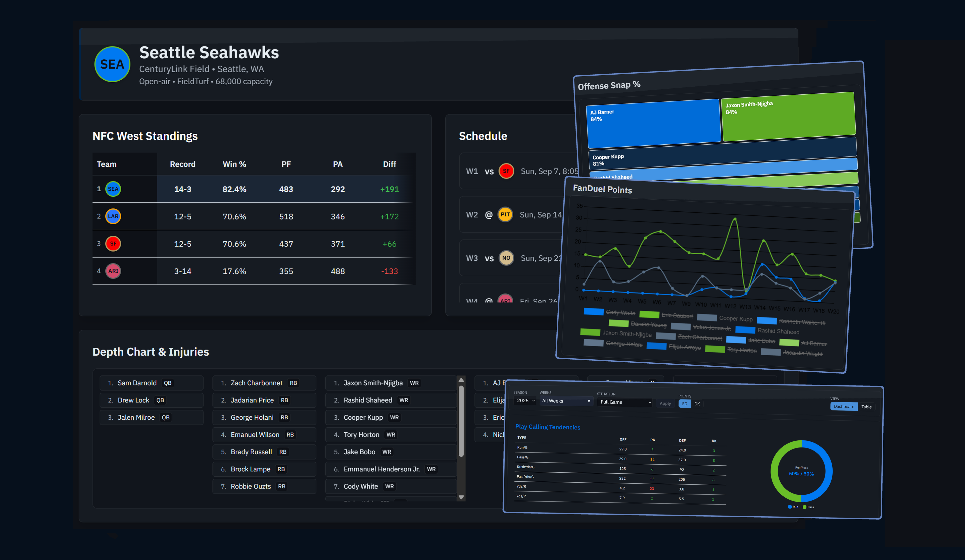Select Jadarian Price RB in depth chart
The width and height of the screenshot is (965, 560).
tap(264, 400)
